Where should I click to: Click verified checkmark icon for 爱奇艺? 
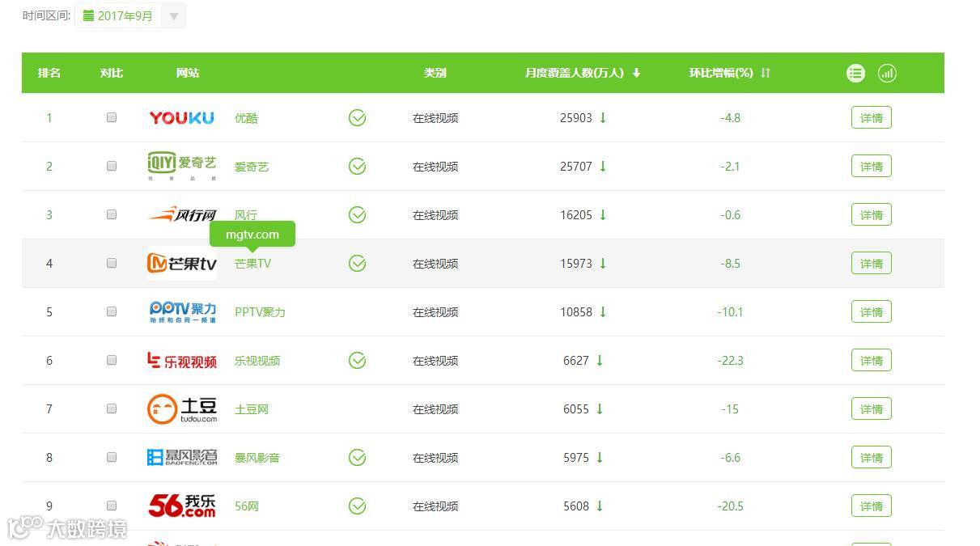[357, 167]
